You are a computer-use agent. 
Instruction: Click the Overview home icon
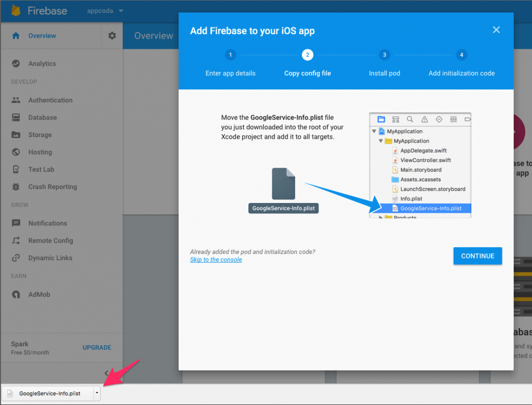(16, 36)
